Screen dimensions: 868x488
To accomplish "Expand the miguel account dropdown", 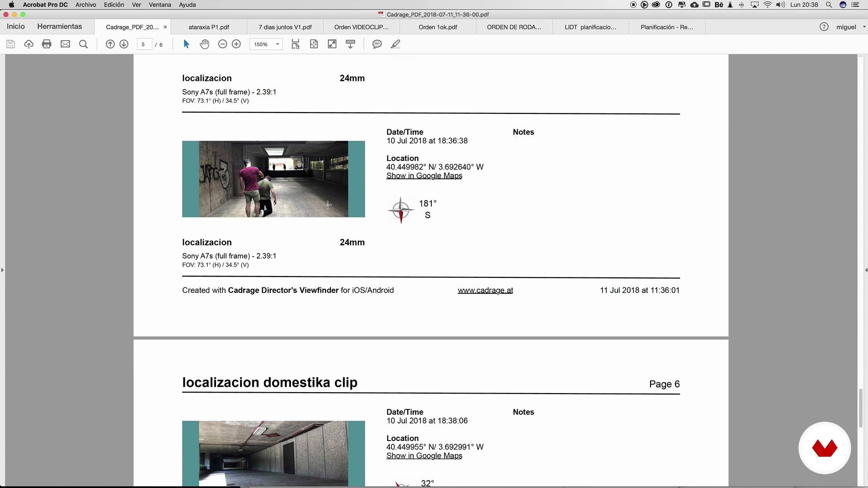I will [864, 27].
